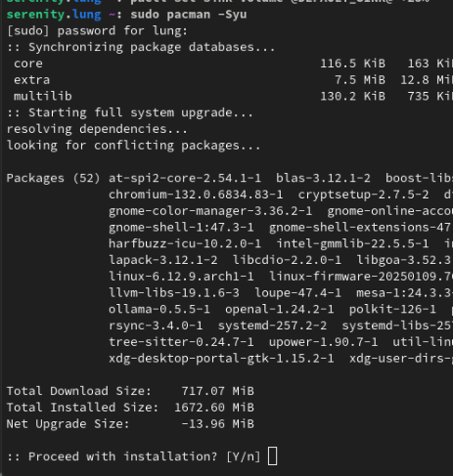The height and width of the screenshot is (476, 453).
Task: Click the 'sudo pacman -Syu' command text
Action: (189, 15)
